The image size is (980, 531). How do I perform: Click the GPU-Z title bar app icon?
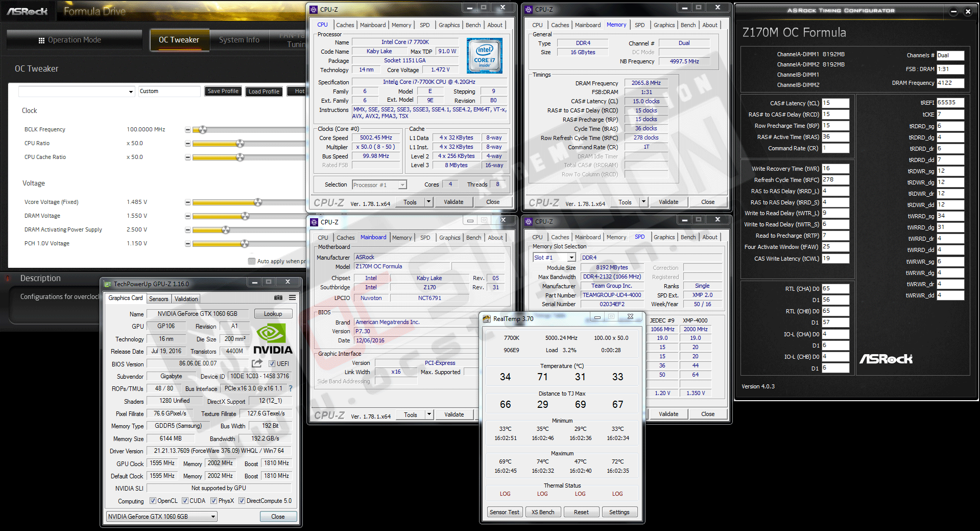107,284
